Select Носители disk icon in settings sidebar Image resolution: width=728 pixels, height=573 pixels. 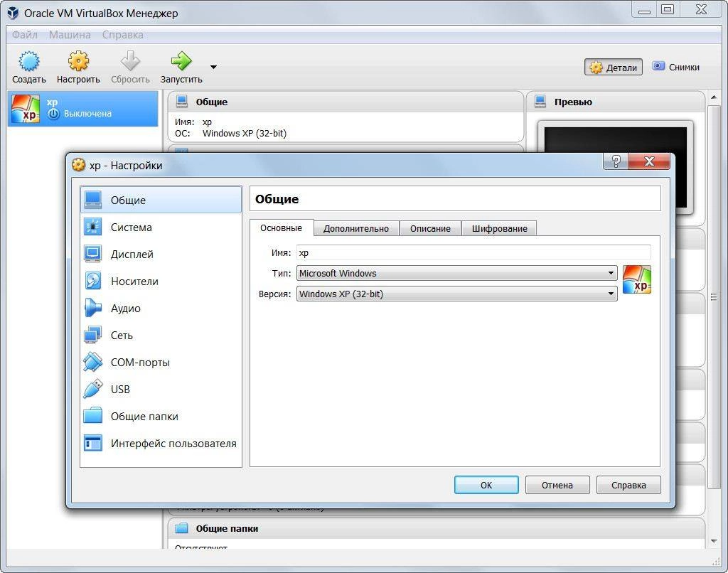click(x=93, y=281)
